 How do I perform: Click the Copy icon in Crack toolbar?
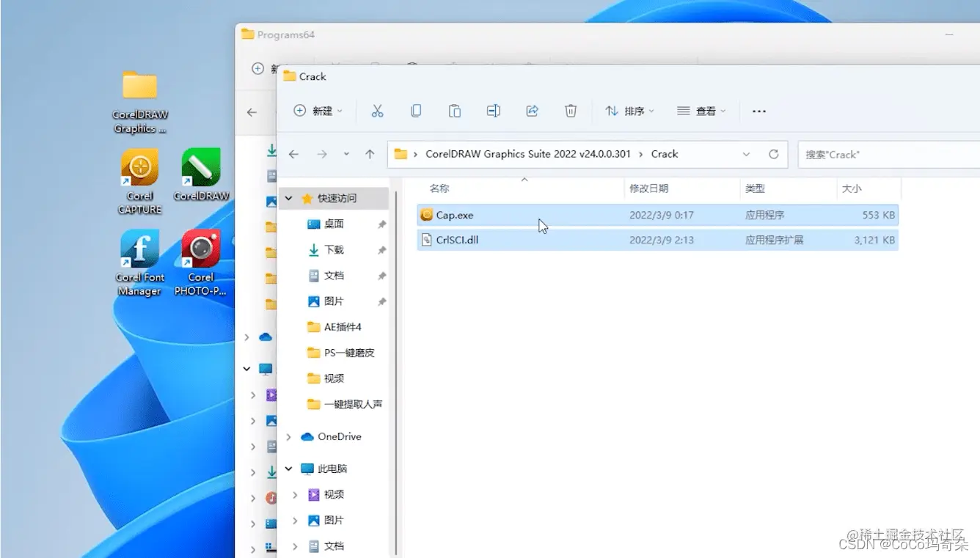tap(416, 111)
